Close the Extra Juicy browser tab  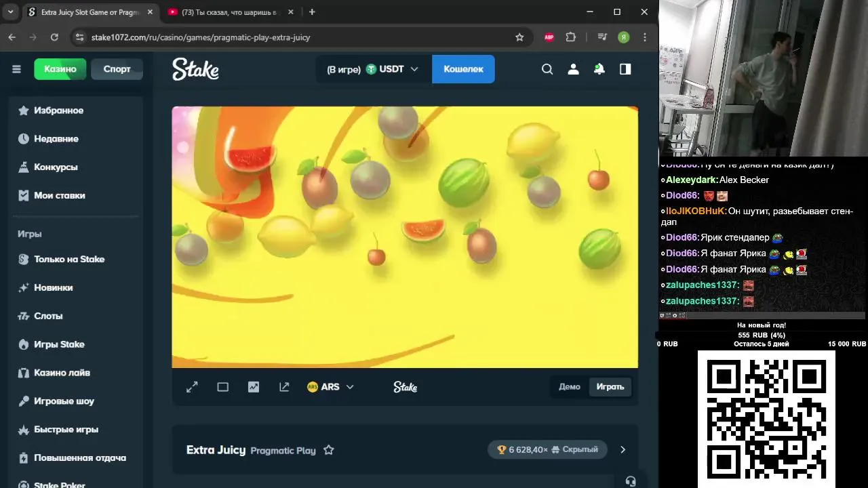tap(151, 12)
